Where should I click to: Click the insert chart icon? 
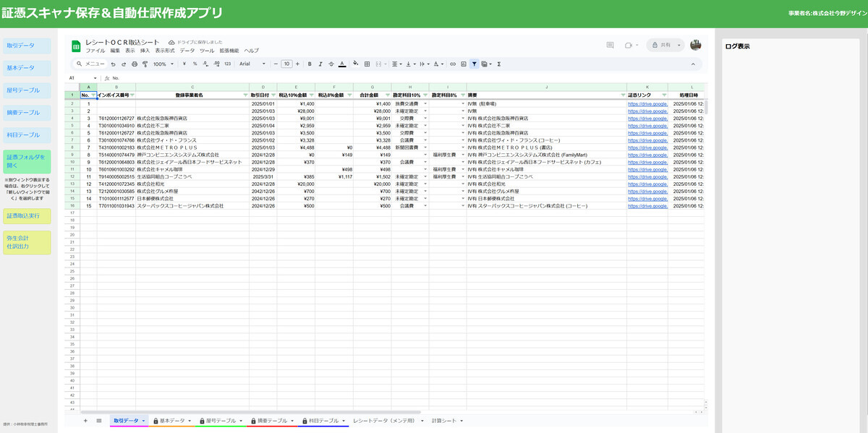tap(463, 64)
